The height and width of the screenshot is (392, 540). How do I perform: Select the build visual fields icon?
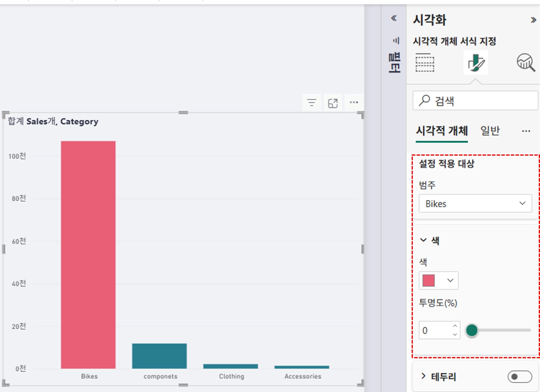click(425, 63)
